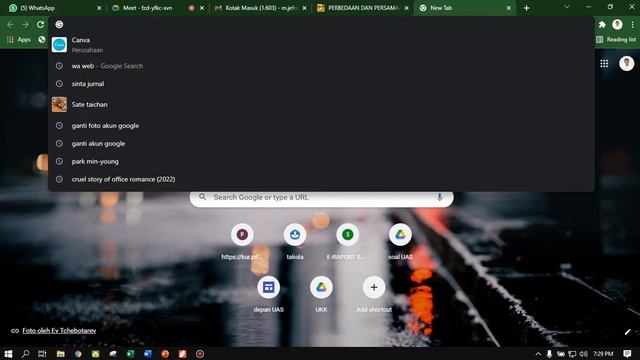
Task: Open the Chrome profile avatar in toolbar
Action: 617,24
